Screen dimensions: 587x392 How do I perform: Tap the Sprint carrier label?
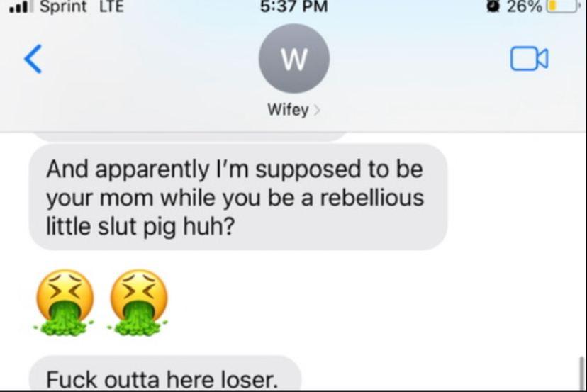click(x=63, y=6)
